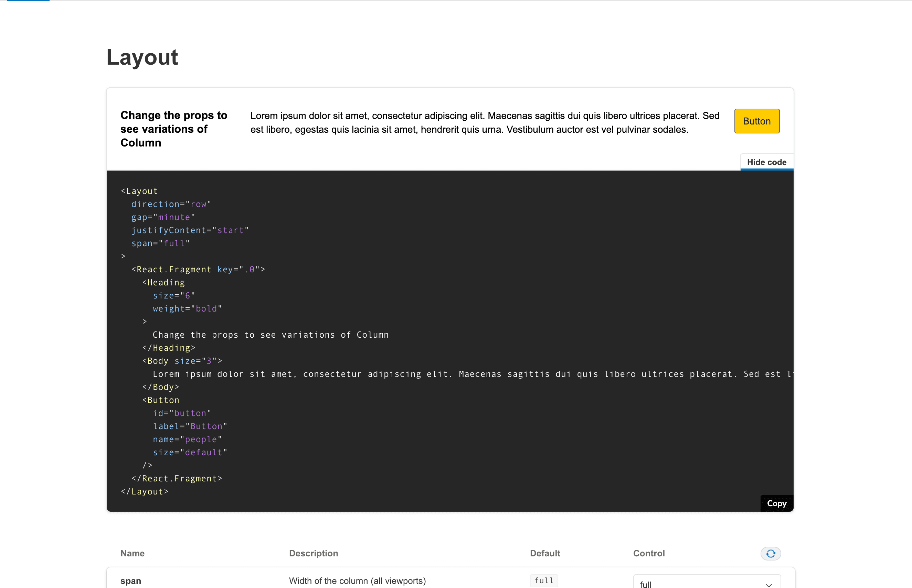
Task: Click the chevron arrow in the span dropdown
Action: tap(768, 585)
